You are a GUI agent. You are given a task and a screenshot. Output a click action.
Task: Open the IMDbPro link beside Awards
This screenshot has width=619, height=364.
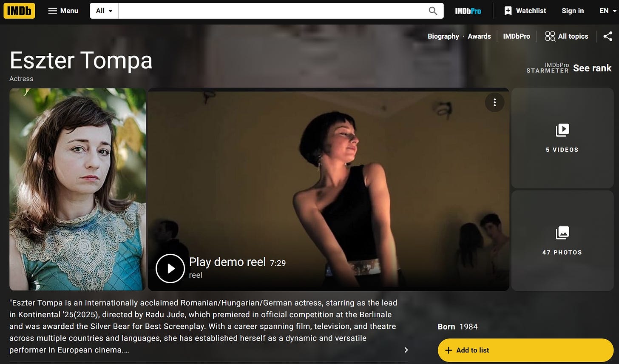point(517,37)
